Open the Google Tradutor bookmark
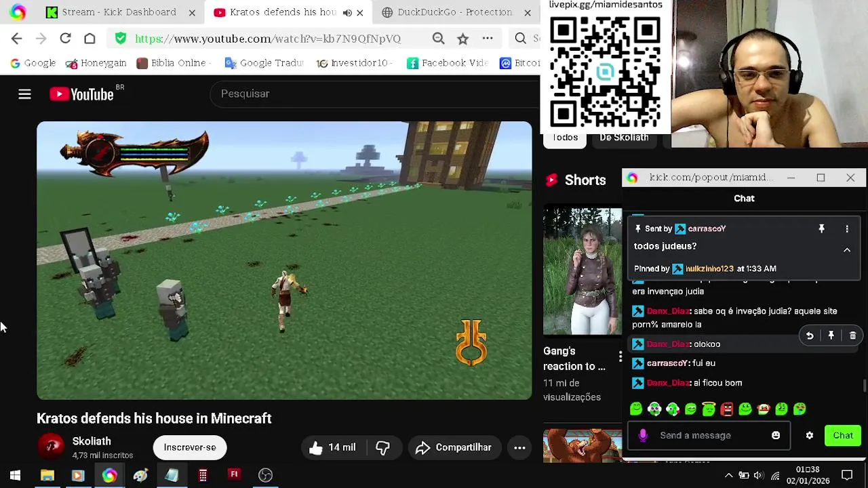 (264, 63)
